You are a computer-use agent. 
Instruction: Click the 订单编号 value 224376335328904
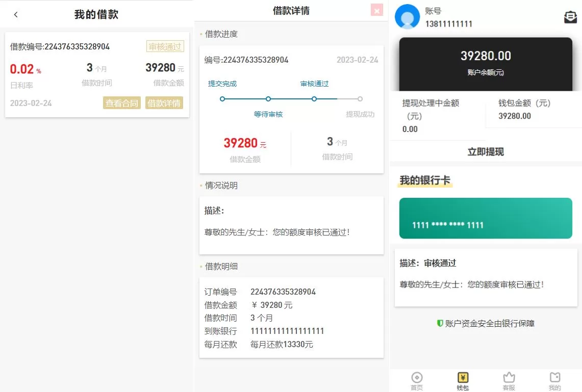click(x=283, y=292)
